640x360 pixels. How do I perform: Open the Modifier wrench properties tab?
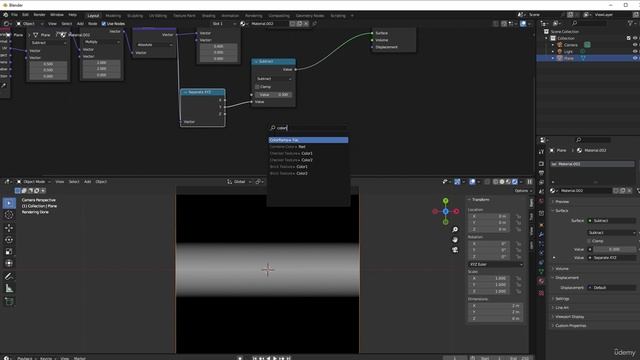pyautogui.click(x=541, y=234)
